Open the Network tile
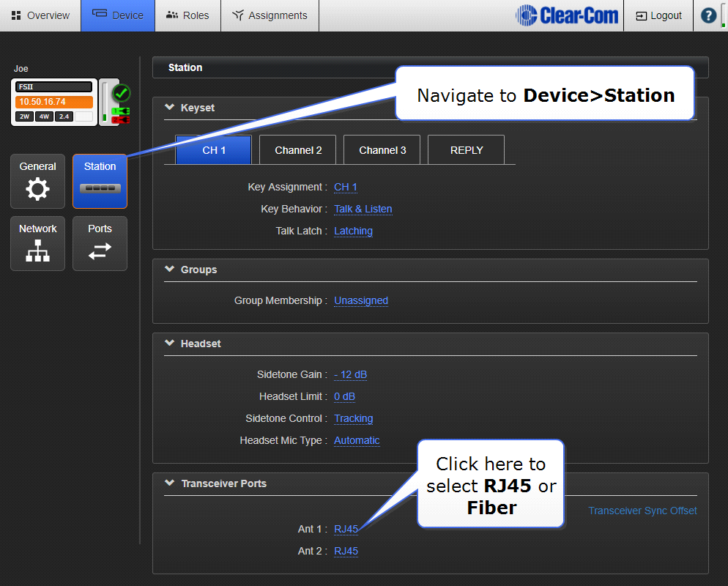The height and width of the screenshot is (586, 728). coord(37,243)
